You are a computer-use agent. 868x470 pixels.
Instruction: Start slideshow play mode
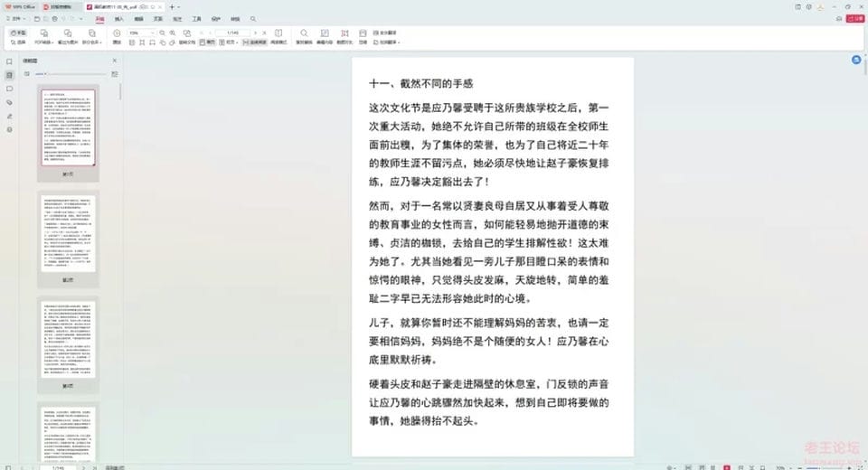[x=117, y=37]
